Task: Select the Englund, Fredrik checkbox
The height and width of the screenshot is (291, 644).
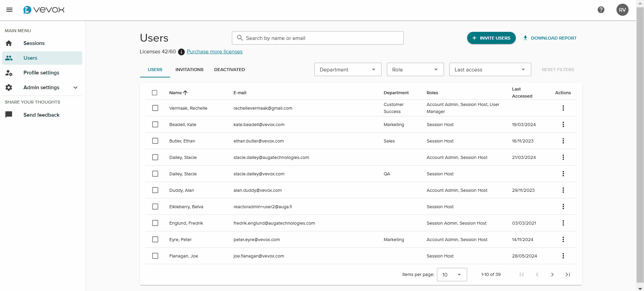Action: point(155,223)
